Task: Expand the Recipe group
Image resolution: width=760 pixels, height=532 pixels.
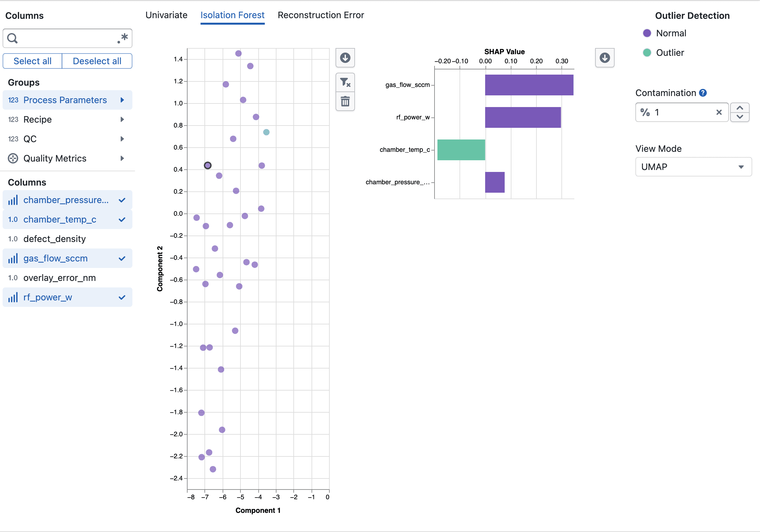Action: tap(122, 119)
